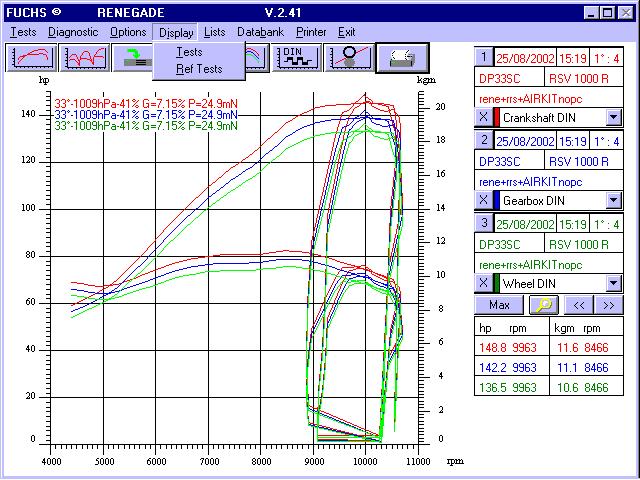
Task: Click the 10.6 kgm value
Action: pos(567,387)
